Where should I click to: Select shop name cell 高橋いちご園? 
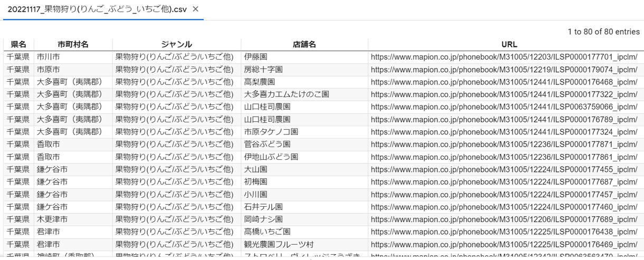304,232
